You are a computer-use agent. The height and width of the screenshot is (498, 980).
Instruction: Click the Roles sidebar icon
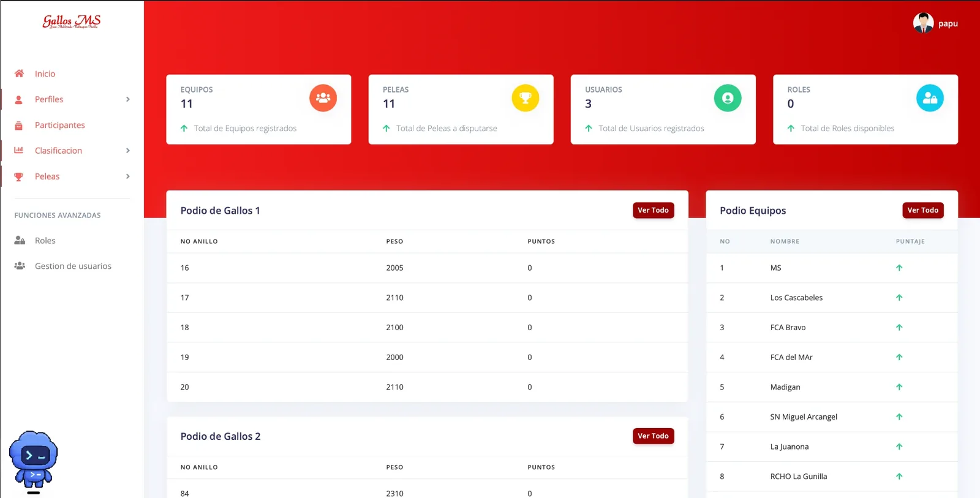[x=20, y=241]
